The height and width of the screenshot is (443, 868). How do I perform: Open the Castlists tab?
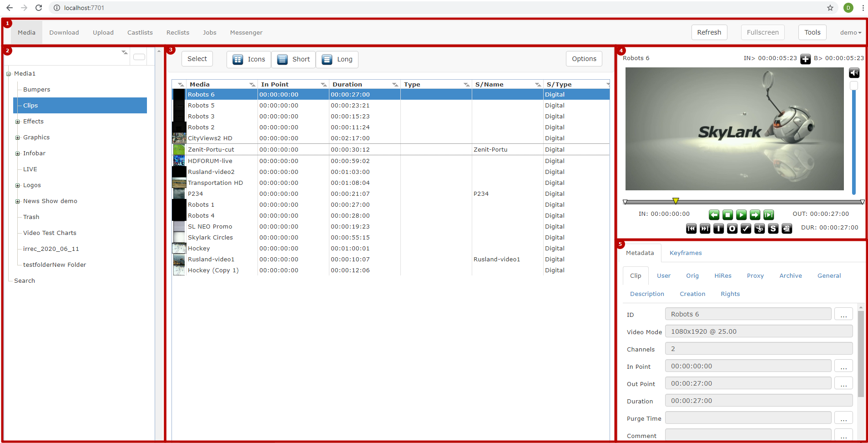[x=140, y=33]
